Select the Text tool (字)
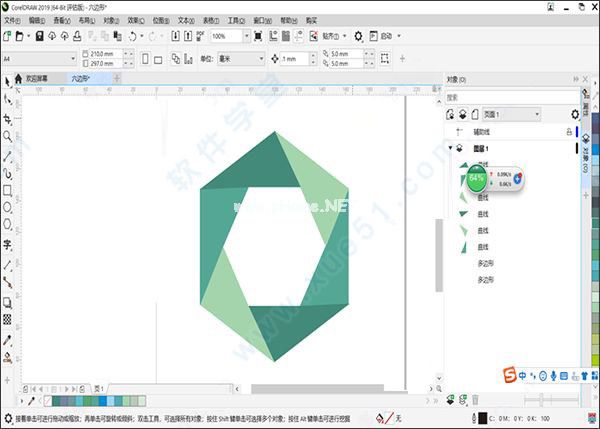This screenshot has width=600, height=429. click(x=8, y=245)
